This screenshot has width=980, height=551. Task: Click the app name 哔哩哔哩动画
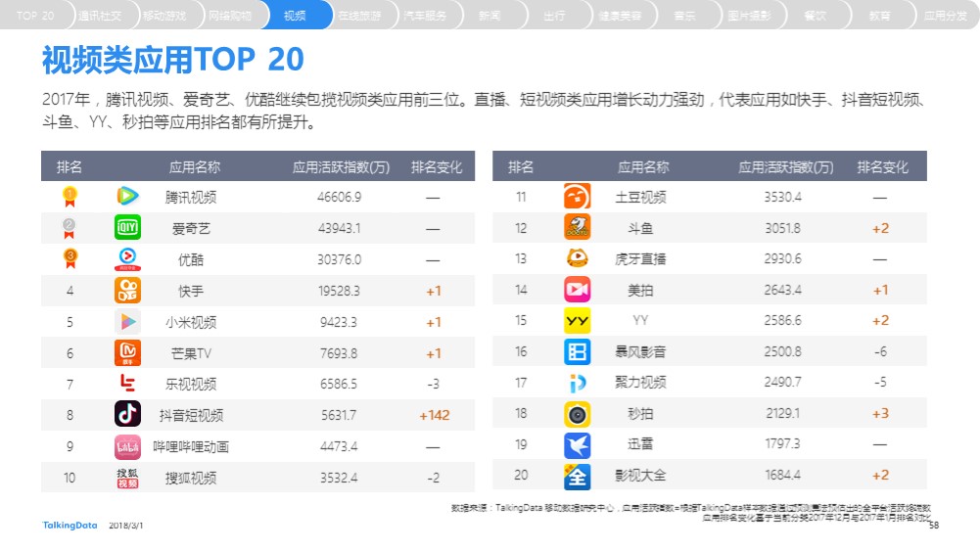[x=191, y=446]
